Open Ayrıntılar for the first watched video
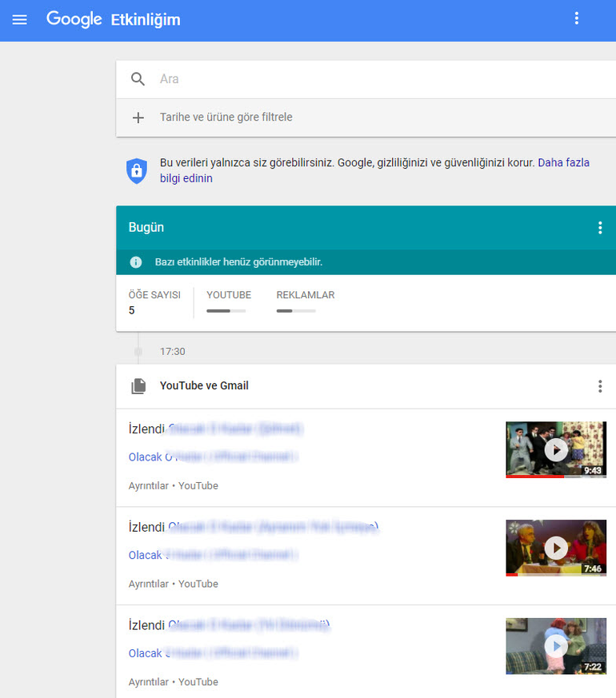 [148, 486]
